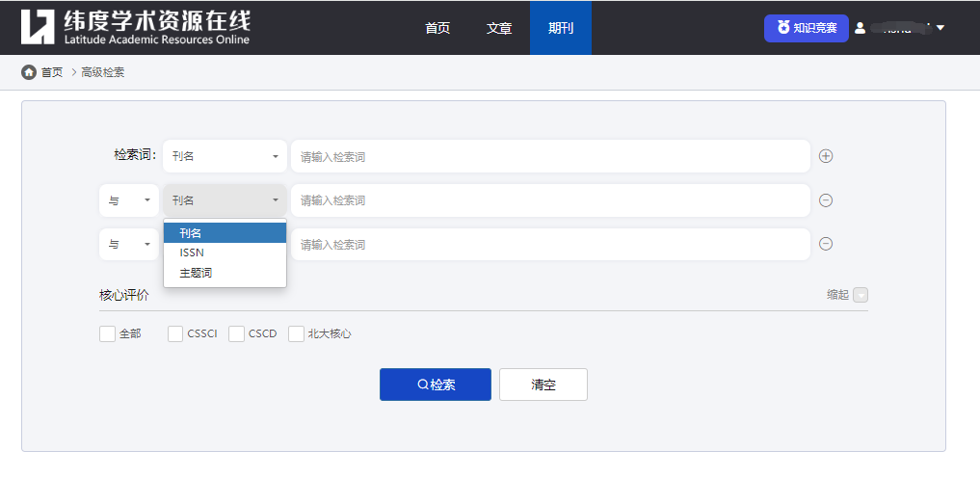Select ISSN from the dropdown list
This screenshot has width=980, height=478.
192,252
